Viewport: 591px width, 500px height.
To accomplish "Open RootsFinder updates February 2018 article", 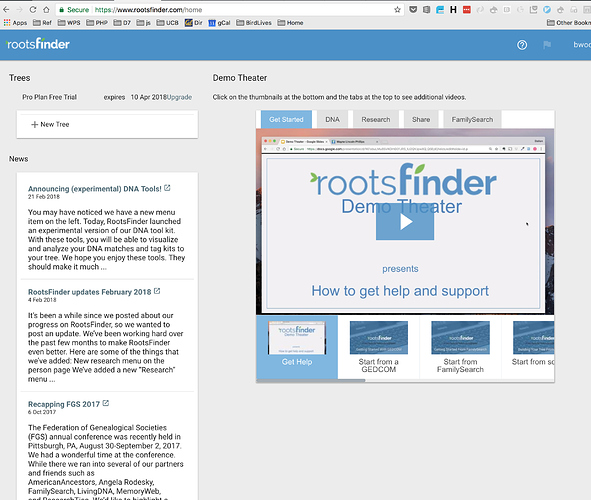I will (89, 292).
